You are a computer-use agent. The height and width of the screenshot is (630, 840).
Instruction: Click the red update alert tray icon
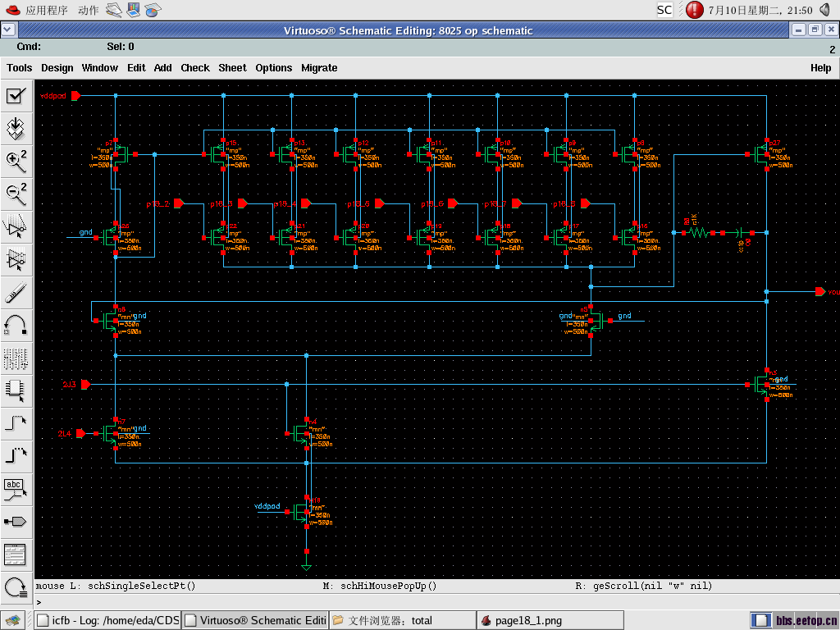pyautogui.click(x=694, y=10)
